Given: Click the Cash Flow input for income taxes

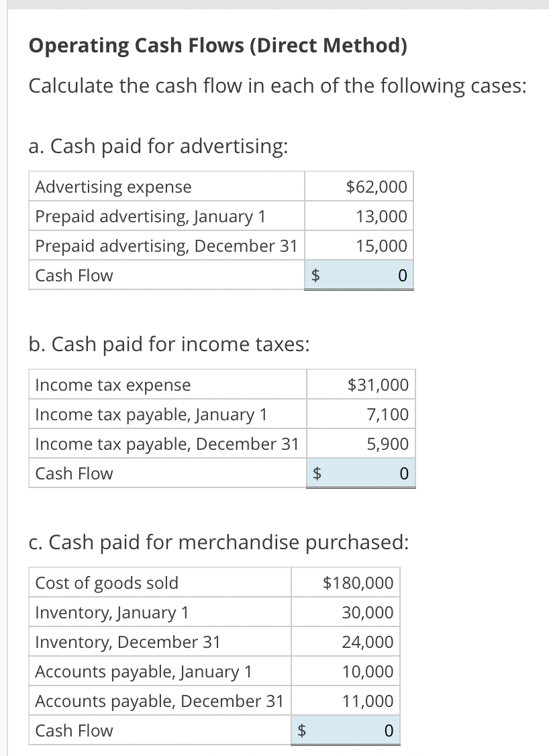Looking at the screenshot, I should point(360,473).
